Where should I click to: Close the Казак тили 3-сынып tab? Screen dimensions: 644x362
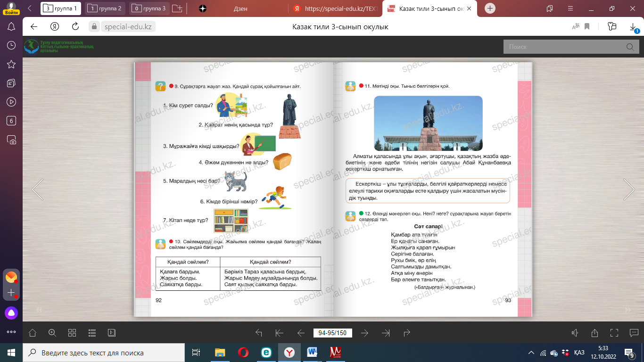coord(469,8)
